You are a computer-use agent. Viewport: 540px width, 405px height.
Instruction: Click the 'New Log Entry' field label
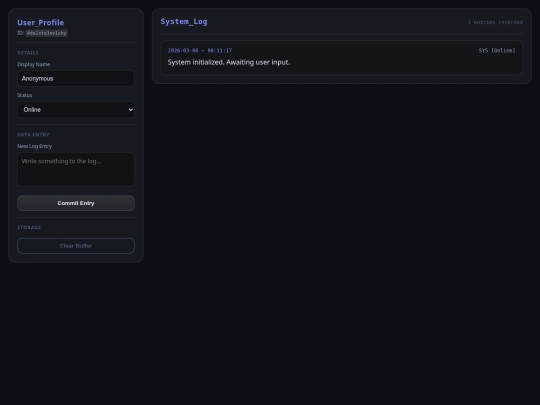click(34, 146)
